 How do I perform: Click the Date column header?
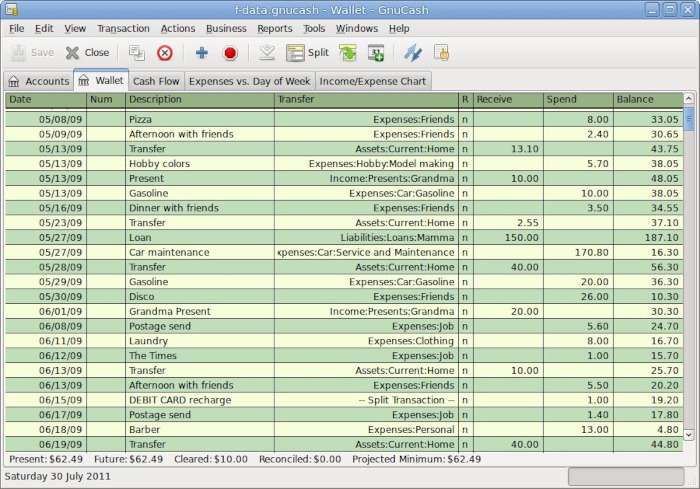[x=46, y=100]
